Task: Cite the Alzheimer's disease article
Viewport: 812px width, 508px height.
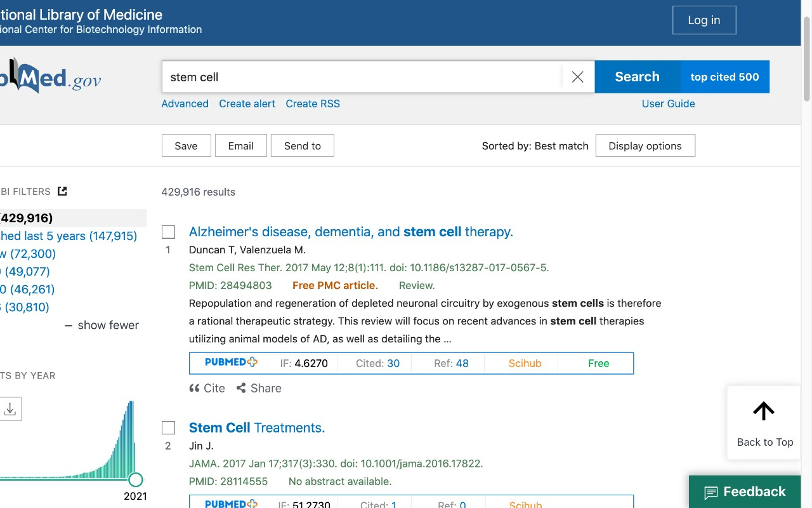Action: point(207,388)
